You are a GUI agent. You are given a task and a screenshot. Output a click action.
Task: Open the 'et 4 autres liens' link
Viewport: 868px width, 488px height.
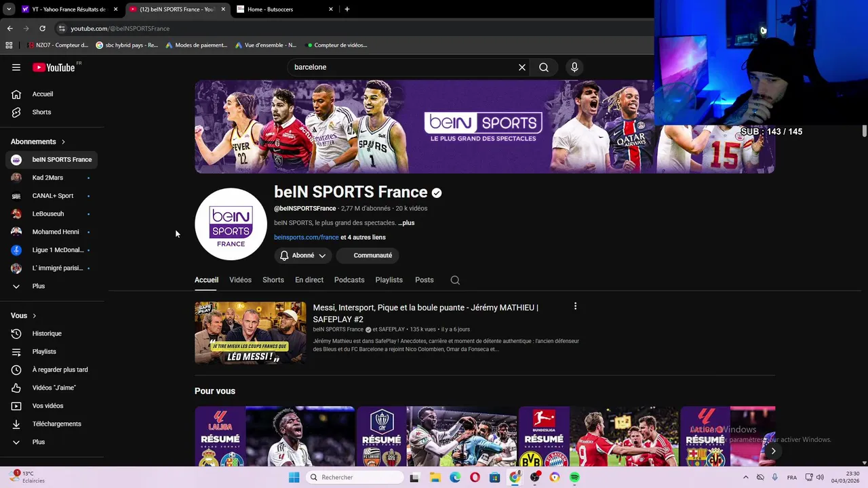pyautogui.click(x=363, y=237)
